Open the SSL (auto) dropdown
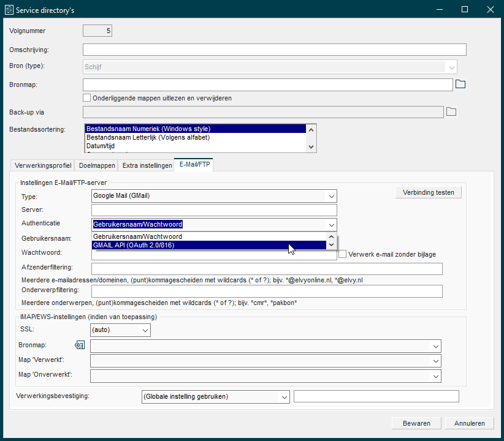Screen dimensions: 504x441 [145, 330]
